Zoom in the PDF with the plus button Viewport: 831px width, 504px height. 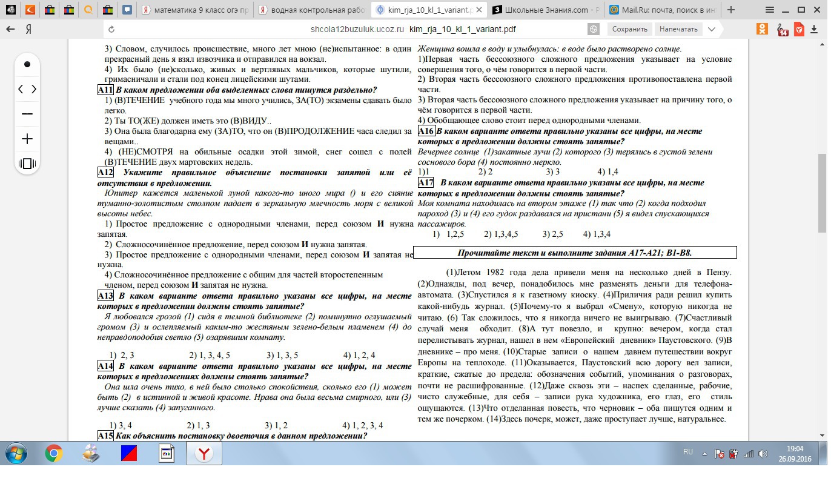(x=27, y=139)
